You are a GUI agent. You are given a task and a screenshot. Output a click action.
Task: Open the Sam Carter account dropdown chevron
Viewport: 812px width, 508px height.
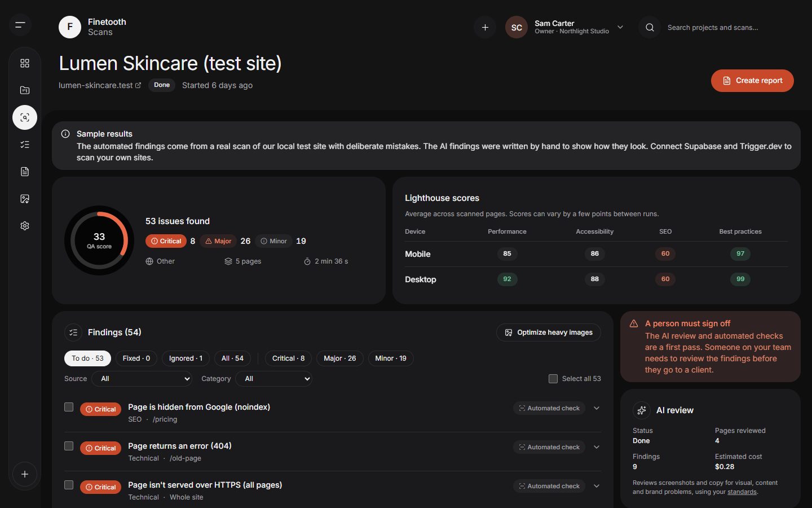620,27
